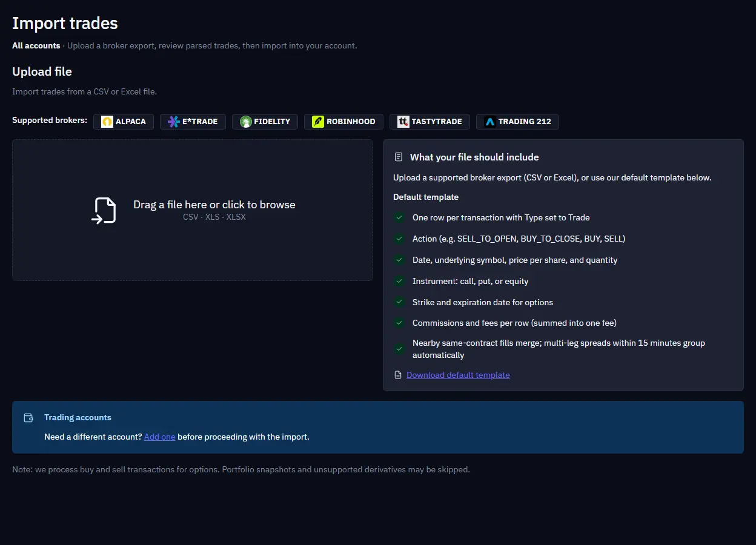This screenshot has width=756, height=545.
Task: Click 'Instrument: call, put, or equity' text
Action: 470,281
